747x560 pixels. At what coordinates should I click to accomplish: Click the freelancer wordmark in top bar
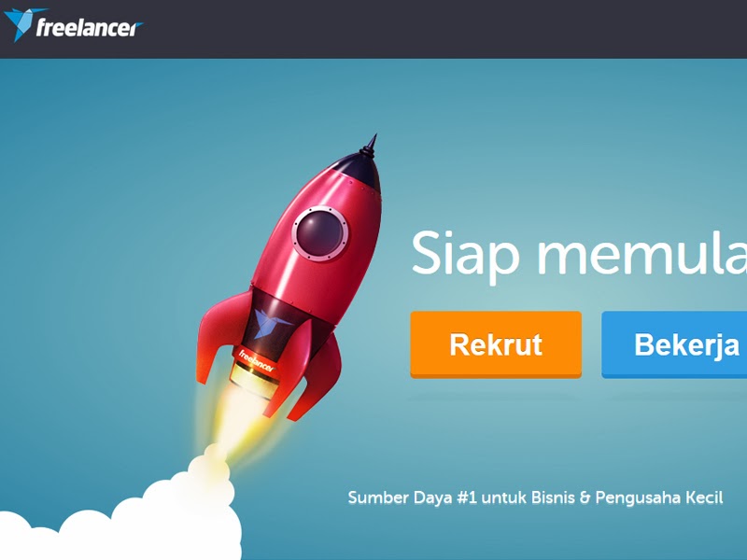click(89, 28)
